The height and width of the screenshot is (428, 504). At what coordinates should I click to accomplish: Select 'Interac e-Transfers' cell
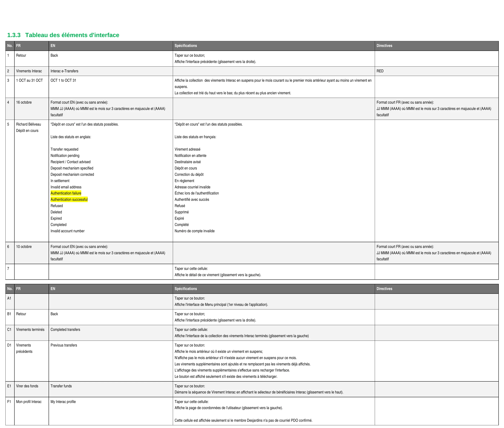[111, 71]
